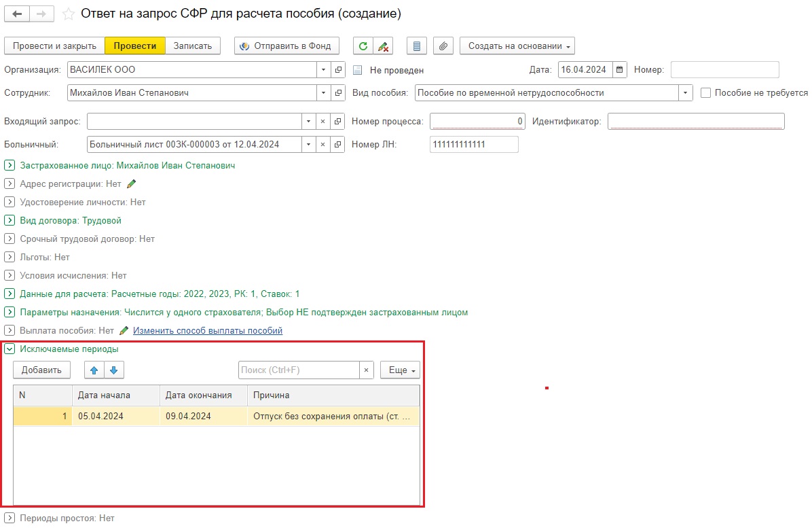
Task: Click into the Идентификатор field
Action: (696, 121)
